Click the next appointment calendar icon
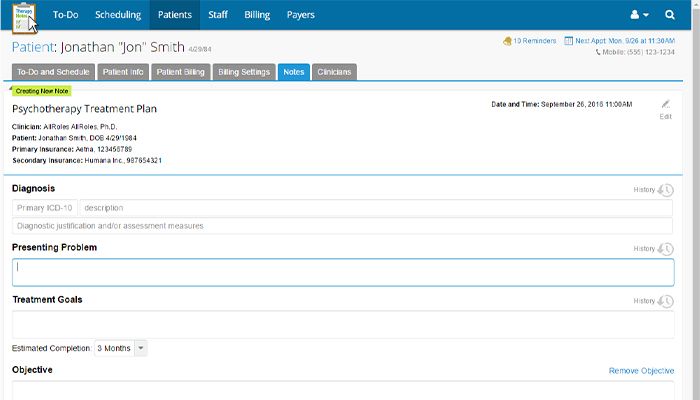 [569, 41]
